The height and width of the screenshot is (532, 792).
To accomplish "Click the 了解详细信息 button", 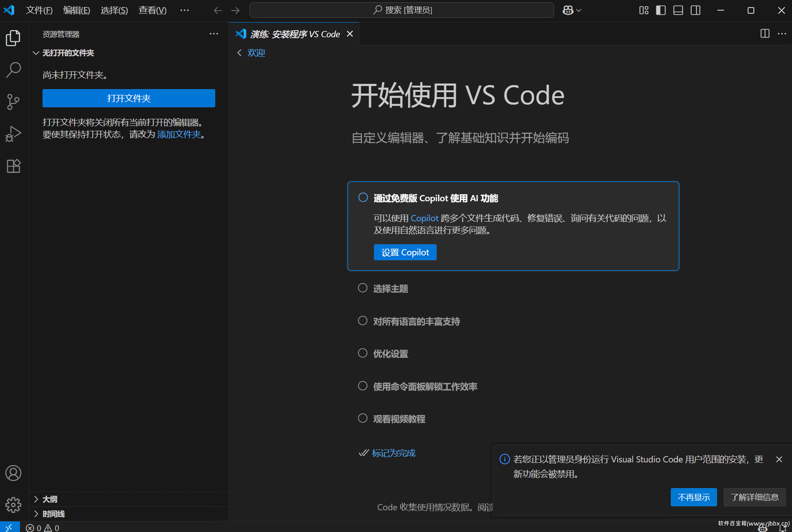I will click(x=755, y=497).
